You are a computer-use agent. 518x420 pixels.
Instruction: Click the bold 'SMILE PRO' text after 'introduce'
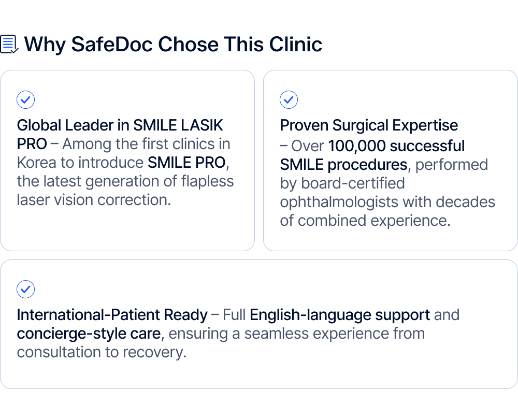187,163
